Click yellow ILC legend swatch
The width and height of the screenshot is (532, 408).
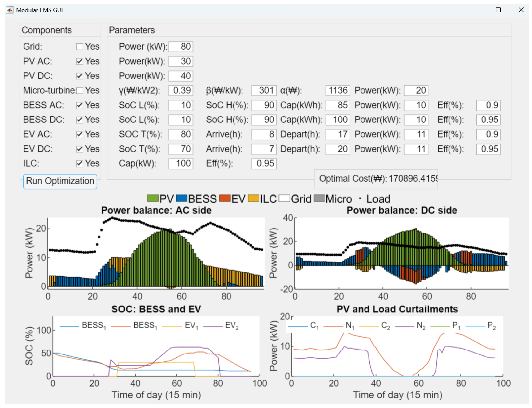click(x=254, y=198)
